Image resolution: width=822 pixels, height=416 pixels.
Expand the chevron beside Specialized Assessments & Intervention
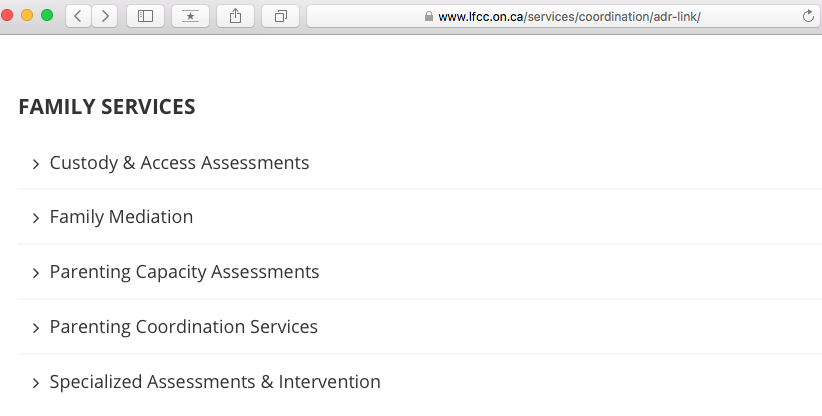click(35, 383)
